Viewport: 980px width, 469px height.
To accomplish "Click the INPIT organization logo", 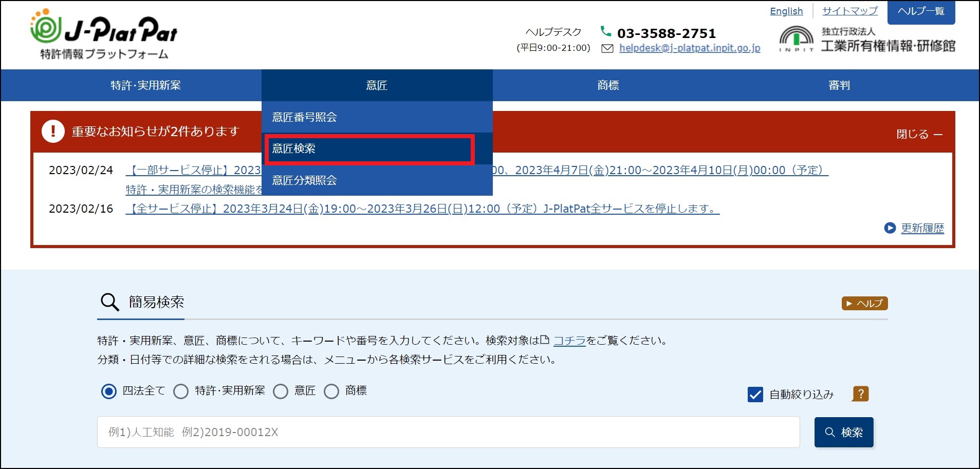I will click(796, 39).
